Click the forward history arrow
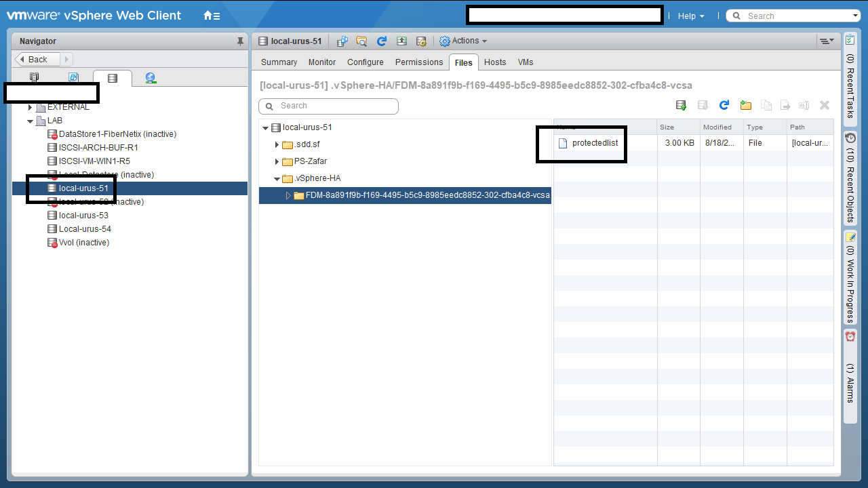Screen dimensions: 868x488 [67, 59]
